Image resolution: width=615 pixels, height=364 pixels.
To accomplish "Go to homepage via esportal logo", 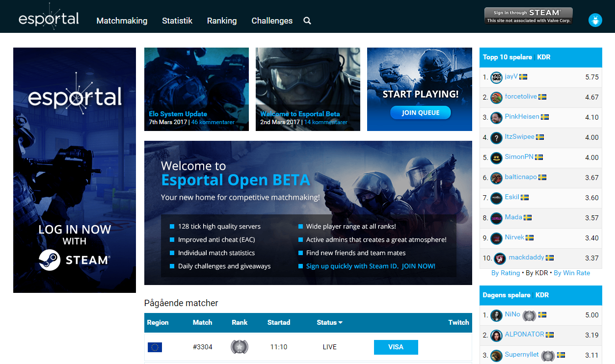I will click(49, 17).
